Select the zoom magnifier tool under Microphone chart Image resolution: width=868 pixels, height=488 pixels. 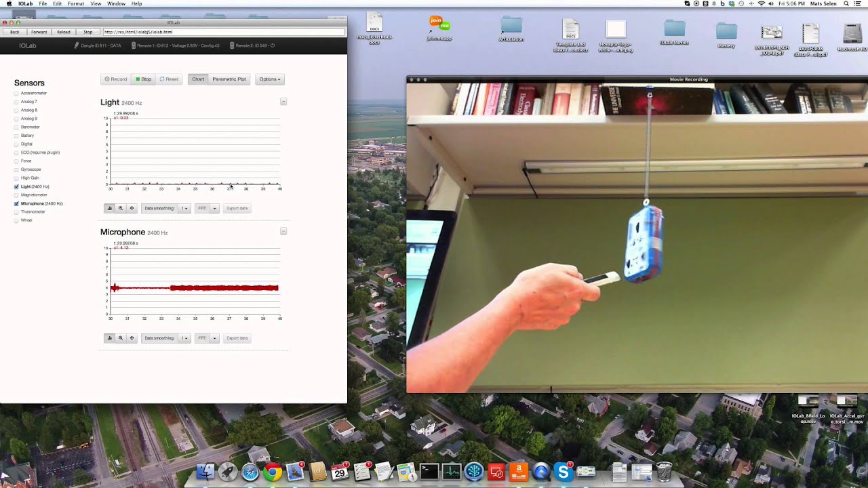coord(121,338)
